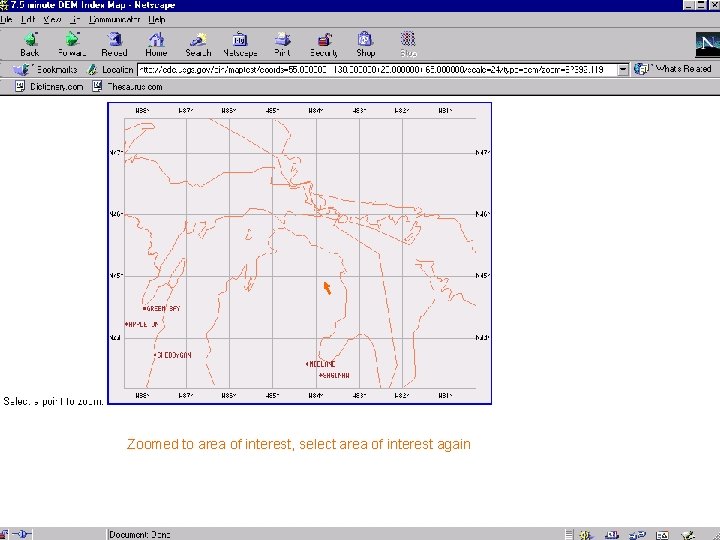Open the View menu
720x540 pixels.
[52, 20]
